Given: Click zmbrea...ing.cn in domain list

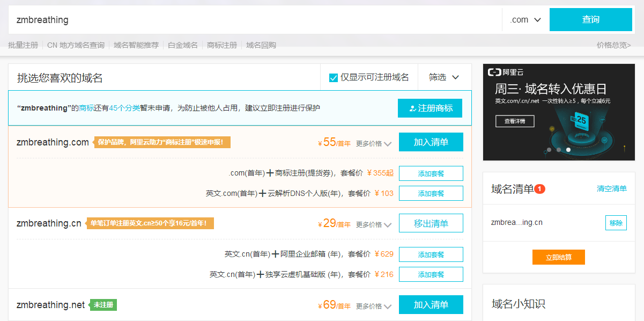Looking at the screenshot, I should click(516, 222).
